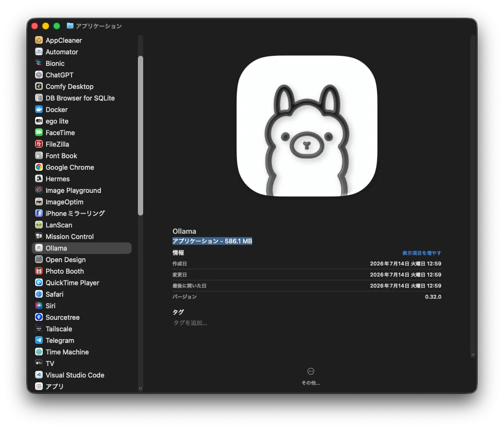Click the 作成日 row label
This screenshot has height=429, width=504.
pos(180,264)
